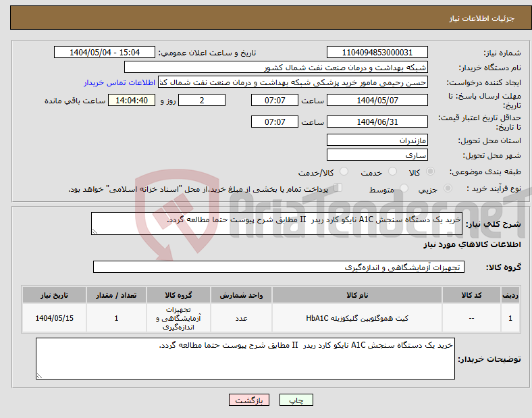This screenshot has width=532, height=418.
Task: Click the announcement date field 1404/05/04 - 15:04
Action: coord(105,52)
